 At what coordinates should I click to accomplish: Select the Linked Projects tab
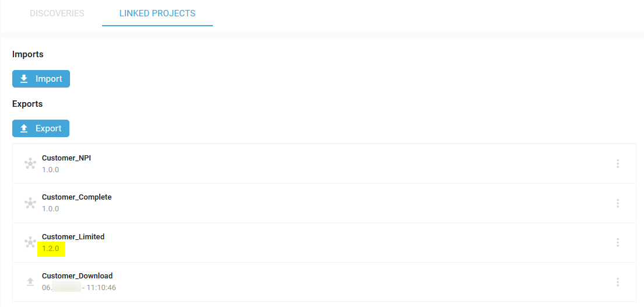pos(157,13)
